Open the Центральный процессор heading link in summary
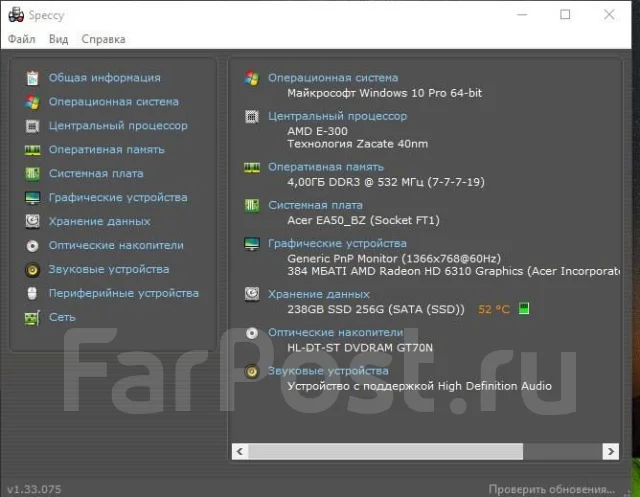 click(x=338, y=116)
